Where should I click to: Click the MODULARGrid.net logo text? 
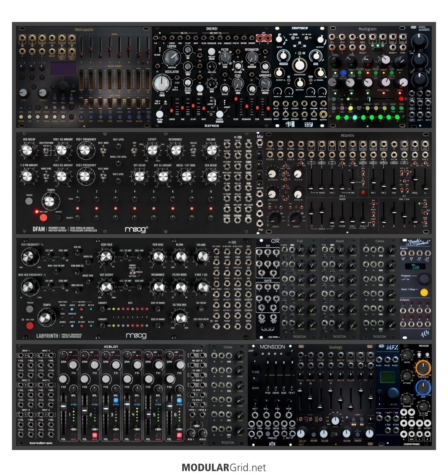224,467
